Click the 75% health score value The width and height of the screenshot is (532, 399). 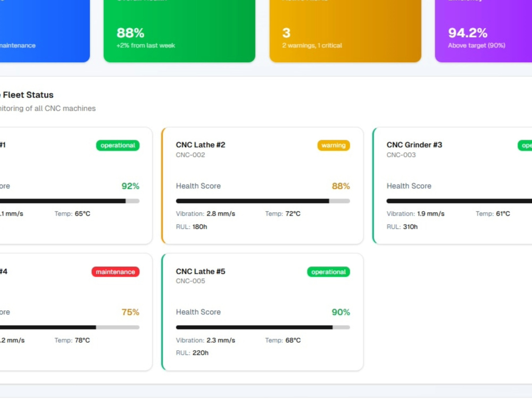pyautogui.click(x=130, y=312)
